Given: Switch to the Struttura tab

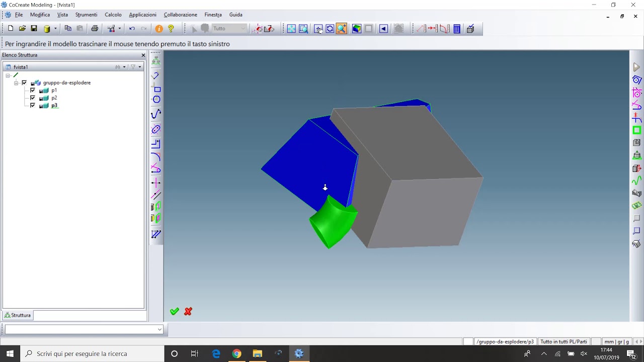Looking at the screenshot, I should (18, 315).
